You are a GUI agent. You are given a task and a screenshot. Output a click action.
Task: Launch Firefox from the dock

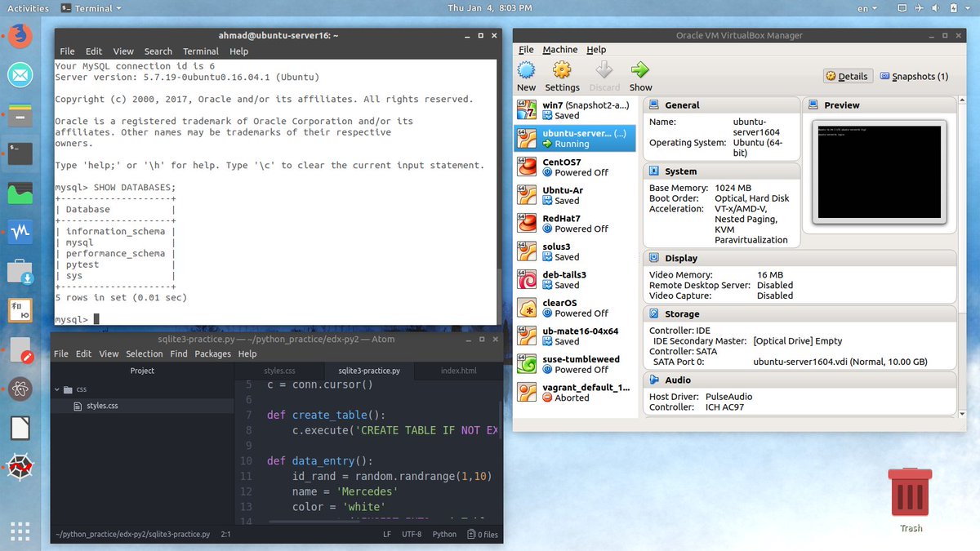point(20,36)
